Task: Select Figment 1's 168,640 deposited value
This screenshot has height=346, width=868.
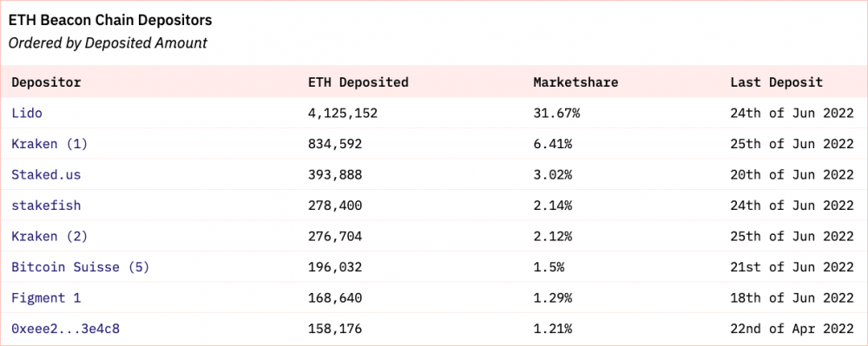Action: (x=335, y=299)
